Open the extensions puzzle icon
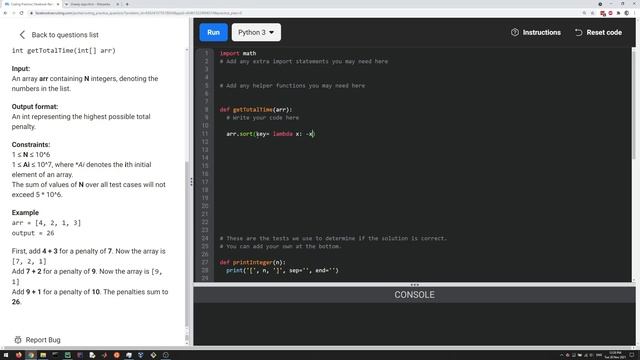The image size is (640, 360). click(x=618, y=13)
